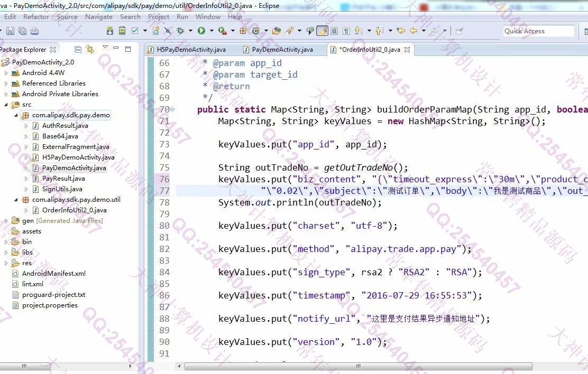Viewport: 588px width, 374px height.
Task: Navigate back with yellow left arrow
Action: pos(414,31)
